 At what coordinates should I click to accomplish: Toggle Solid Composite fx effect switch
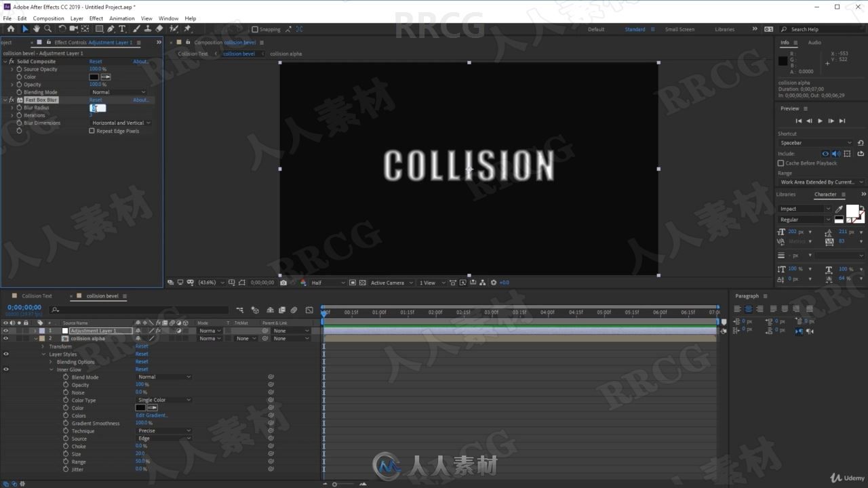12,61
